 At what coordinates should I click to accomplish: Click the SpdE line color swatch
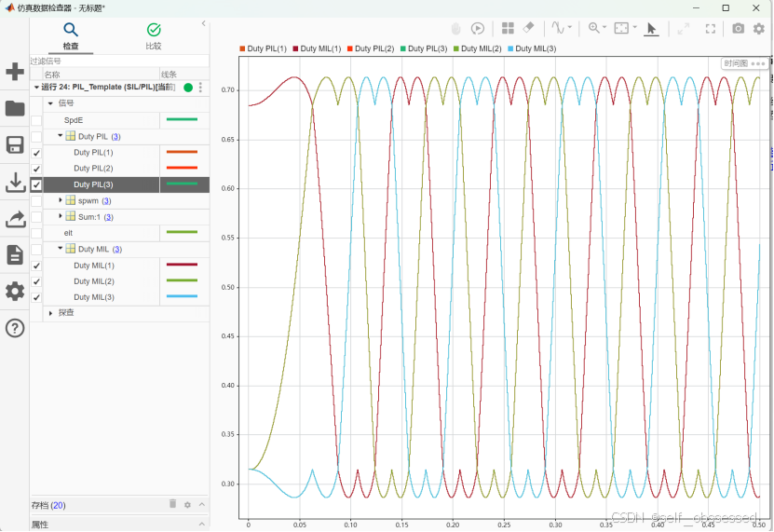[182, 119]
